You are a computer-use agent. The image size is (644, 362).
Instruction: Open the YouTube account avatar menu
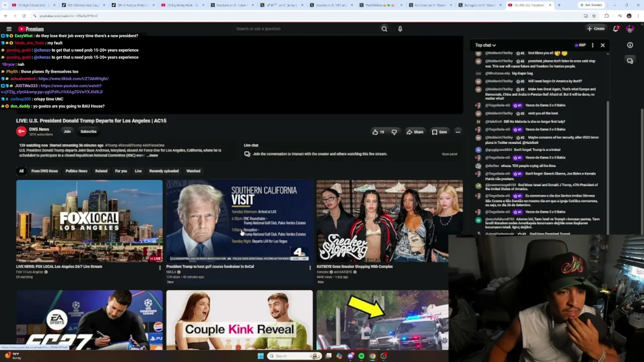pyautogui.click(x=630, y=29)
